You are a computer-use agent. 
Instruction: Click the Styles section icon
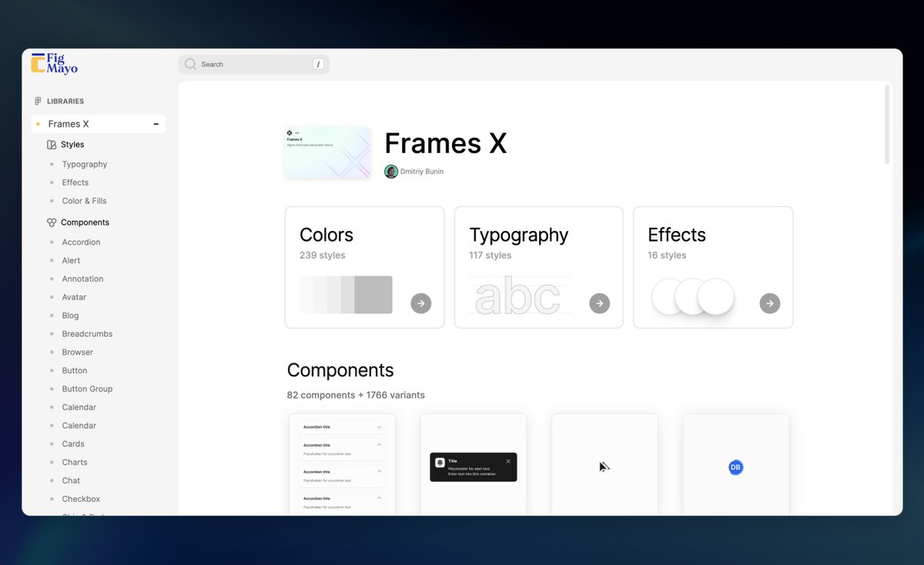[x=52, y=145]
